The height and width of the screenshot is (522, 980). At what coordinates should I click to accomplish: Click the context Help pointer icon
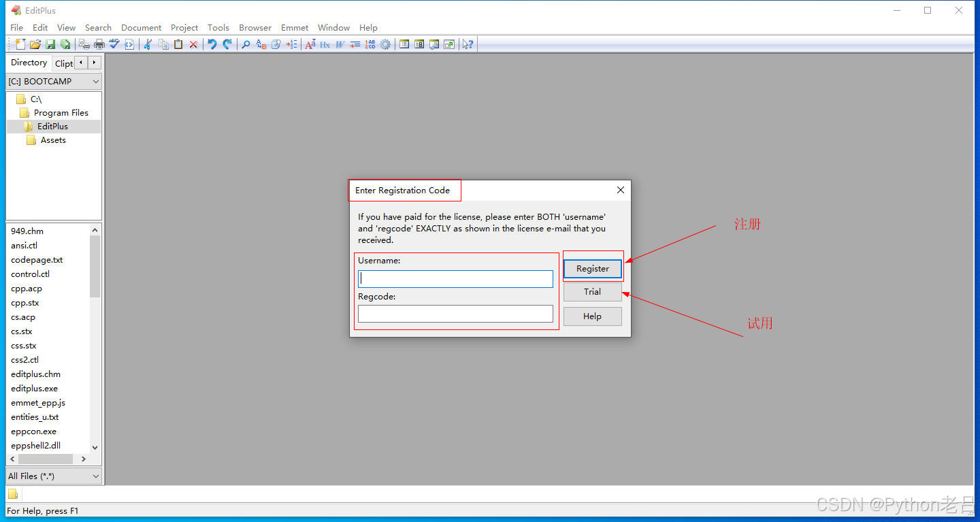[468, 44]
